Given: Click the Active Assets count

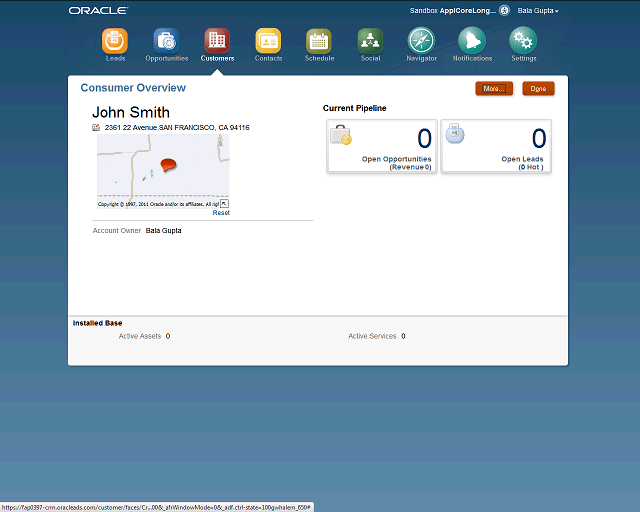Looking at the screenshot, I should (168, 336).
